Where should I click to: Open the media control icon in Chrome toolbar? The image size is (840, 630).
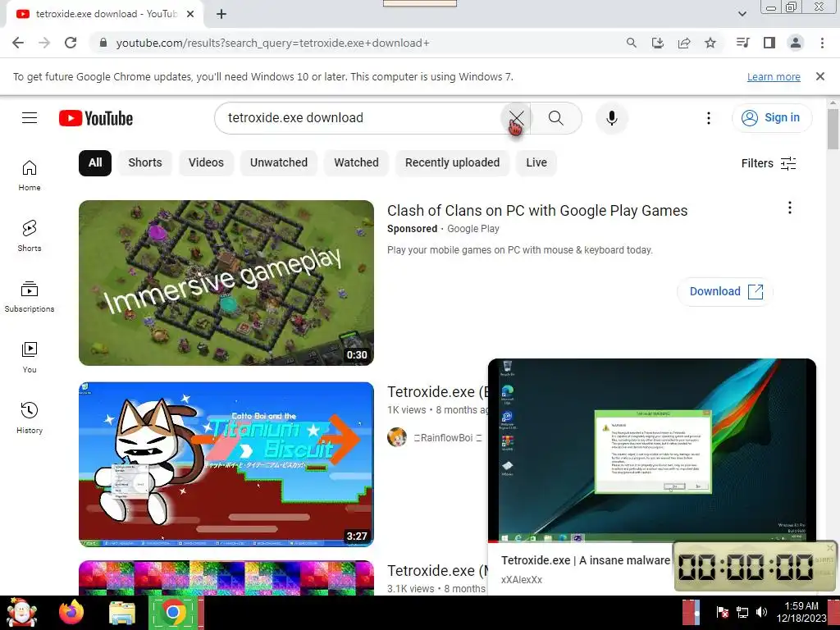[x=743, y=43]
